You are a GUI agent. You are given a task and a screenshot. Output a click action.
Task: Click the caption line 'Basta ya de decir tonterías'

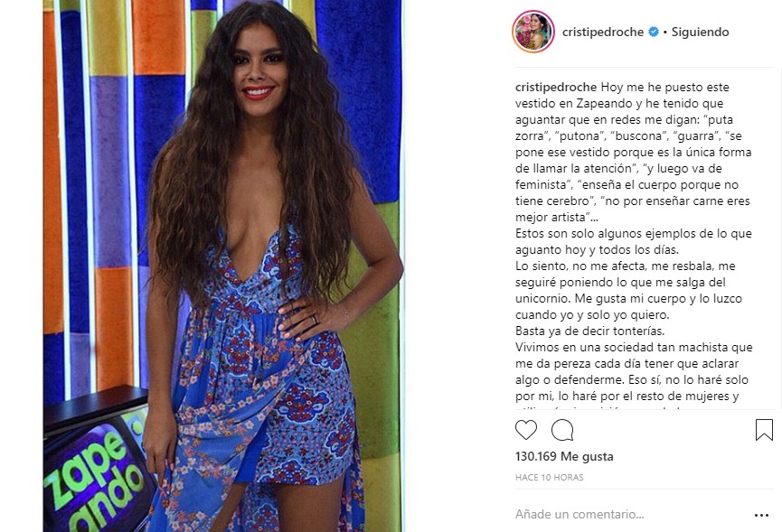point(590,331)
